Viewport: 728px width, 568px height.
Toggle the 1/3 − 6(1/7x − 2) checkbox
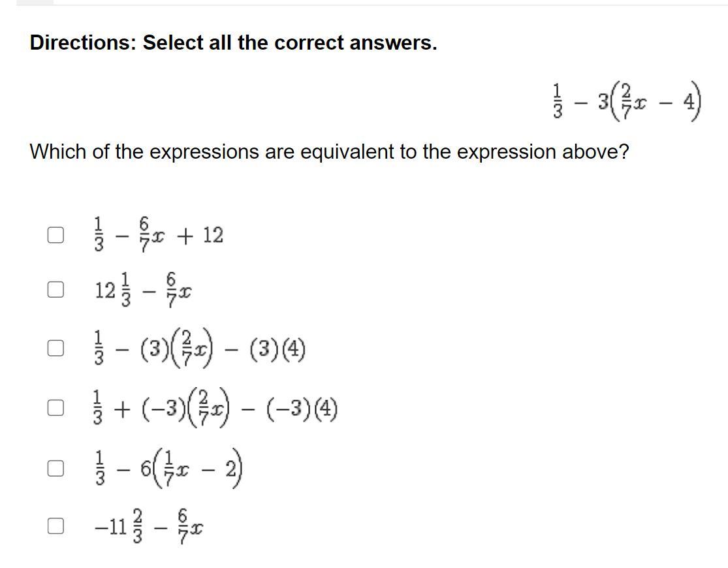tap(55, 467)
